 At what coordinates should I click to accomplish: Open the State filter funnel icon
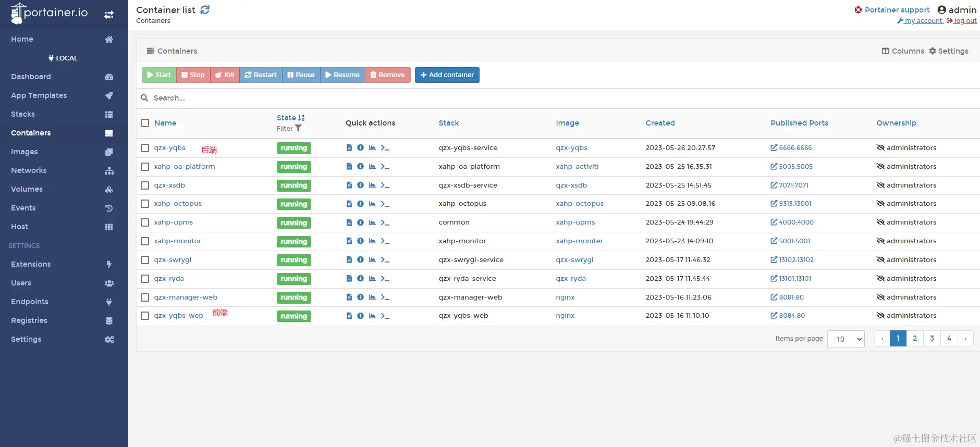[298, 129]
